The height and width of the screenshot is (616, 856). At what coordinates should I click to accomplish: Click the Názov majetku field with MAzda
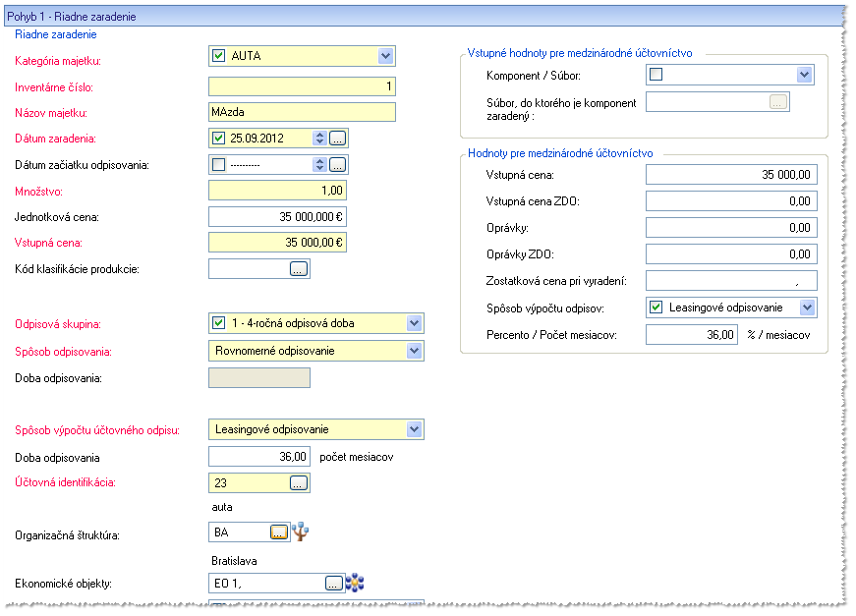coord(302,112)
